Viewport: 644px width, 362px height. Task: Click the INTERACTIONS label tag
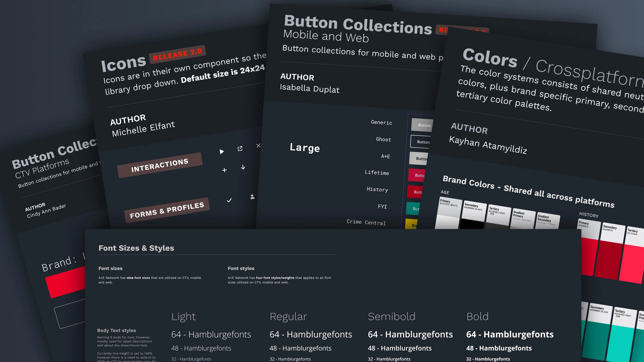pyautogui.click(x=160, y=165)
